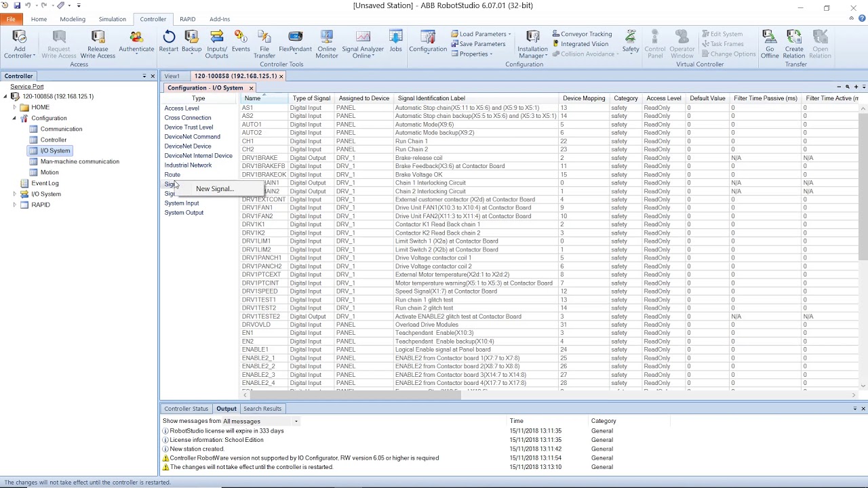
Task: Click the vertical scrollbar of the signal table
Action: point(863,186)
